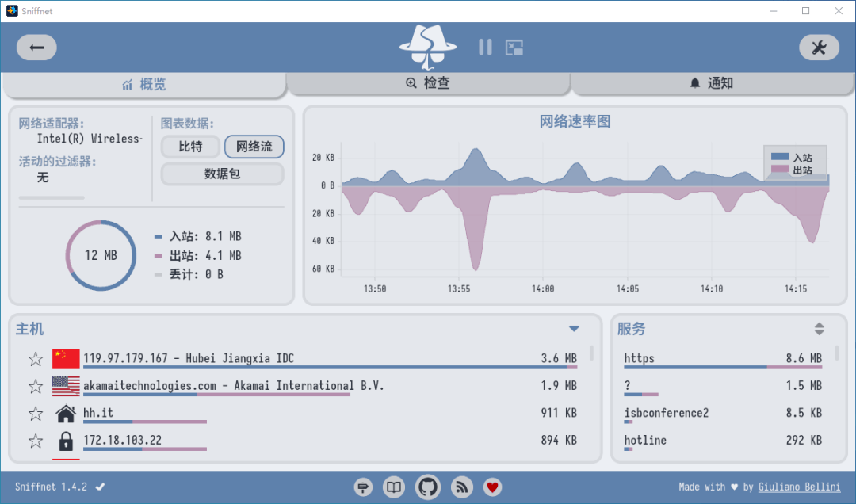Image resolution: width=856 pixels, height=504 pixels.
Task: Open the Giuliano Bellini link
Action: 799,487
